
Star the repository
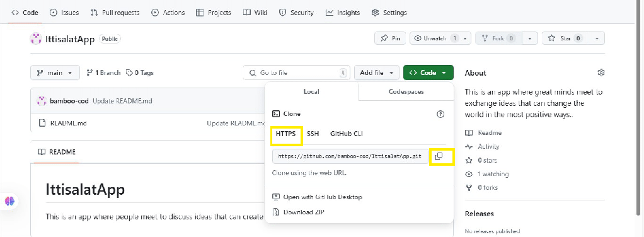click(x=565, y=38)
